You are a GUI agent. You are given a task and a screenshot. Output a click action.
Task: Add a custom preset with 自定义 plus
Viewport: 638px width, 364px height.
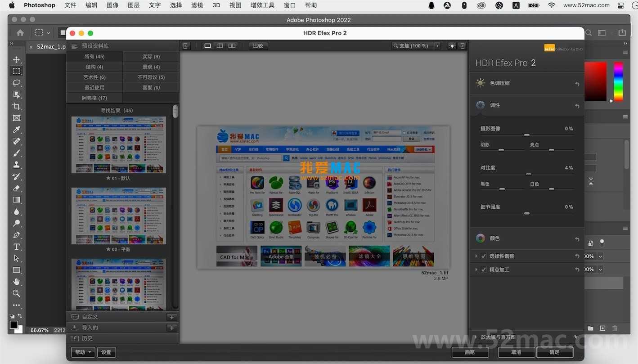(x=171, y=317)
